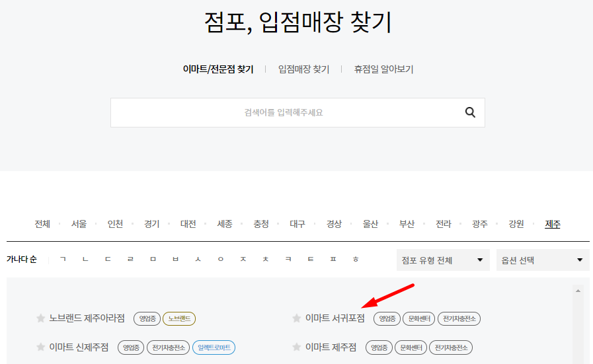593x364 pixels.
Task: Open the 이마트 서귀포점 store link
Action: pos(335,318)
